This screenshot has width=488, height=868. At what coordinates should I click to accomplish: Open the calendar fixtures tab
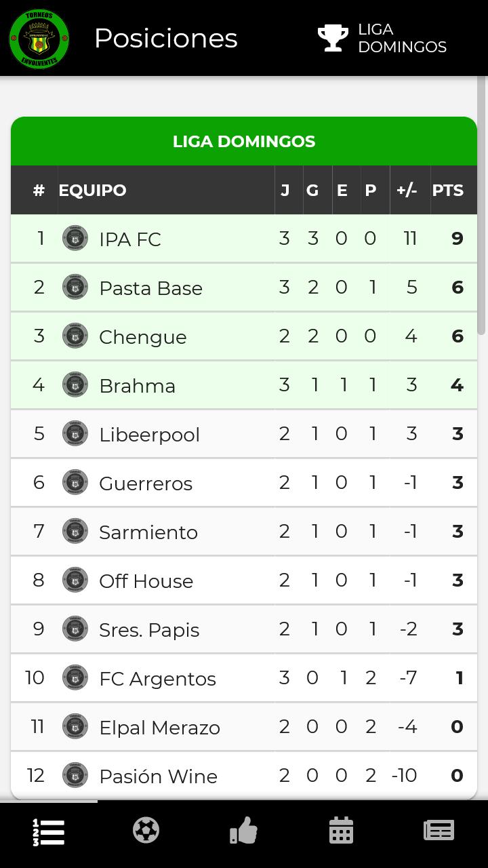[x=341, y=831]
